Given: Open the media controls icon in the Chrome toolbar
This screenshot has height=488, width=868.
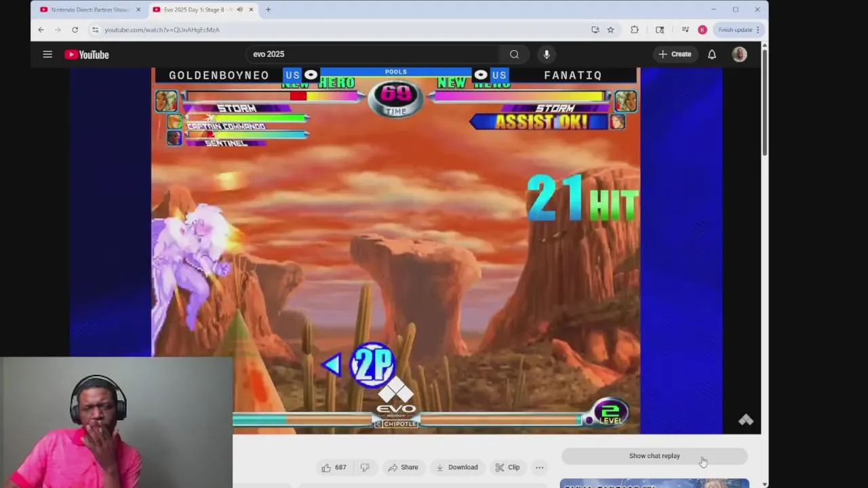Looking at the screenshot, I should point(685,30).
